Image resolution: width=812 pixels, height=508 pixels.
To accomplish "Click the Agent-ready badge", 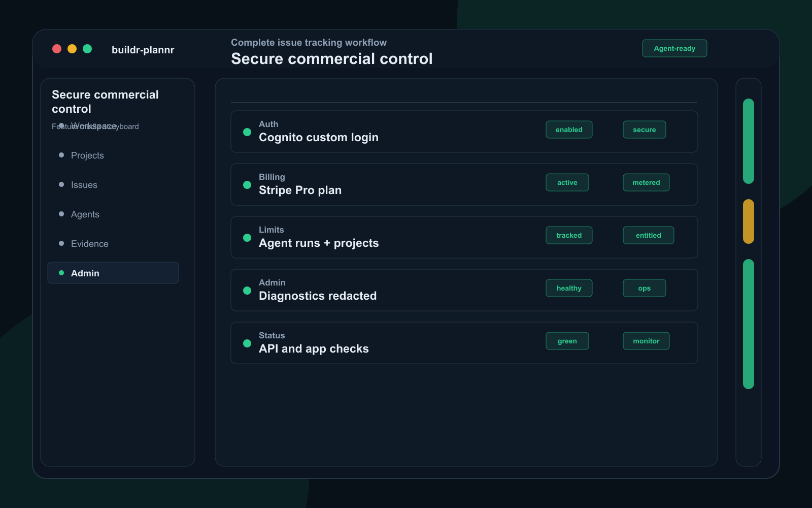I will coord(674,48).
